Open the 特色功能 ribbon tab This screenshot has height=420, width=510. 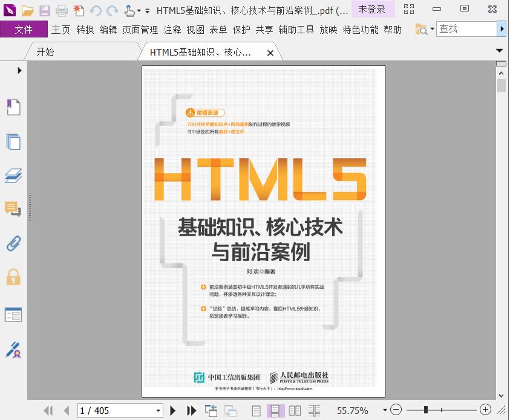pyautogui.click(x=361, y=30)
